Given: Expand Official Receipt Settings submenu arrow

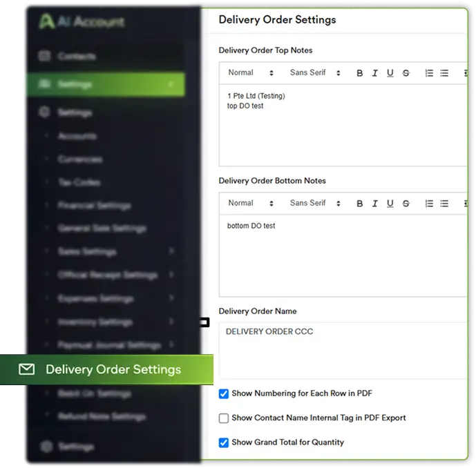Looking at the screenshot, I should pos(171,275).
